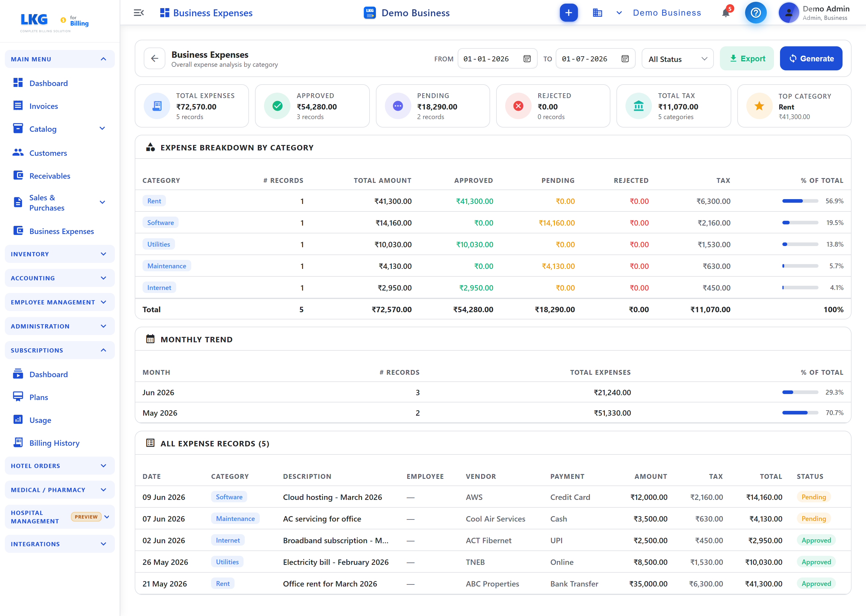Image resolution: width=866 pixels, height=616 pixels.
Task: Click the Generate button
Action: 811,58
